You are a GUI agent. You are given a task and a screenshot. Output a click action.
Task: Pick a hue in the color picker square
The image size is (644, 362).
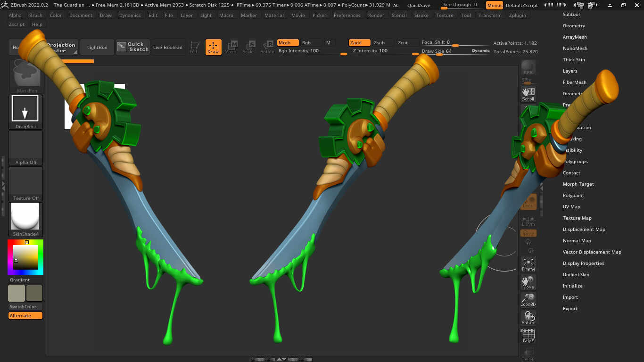pos(25,257)
